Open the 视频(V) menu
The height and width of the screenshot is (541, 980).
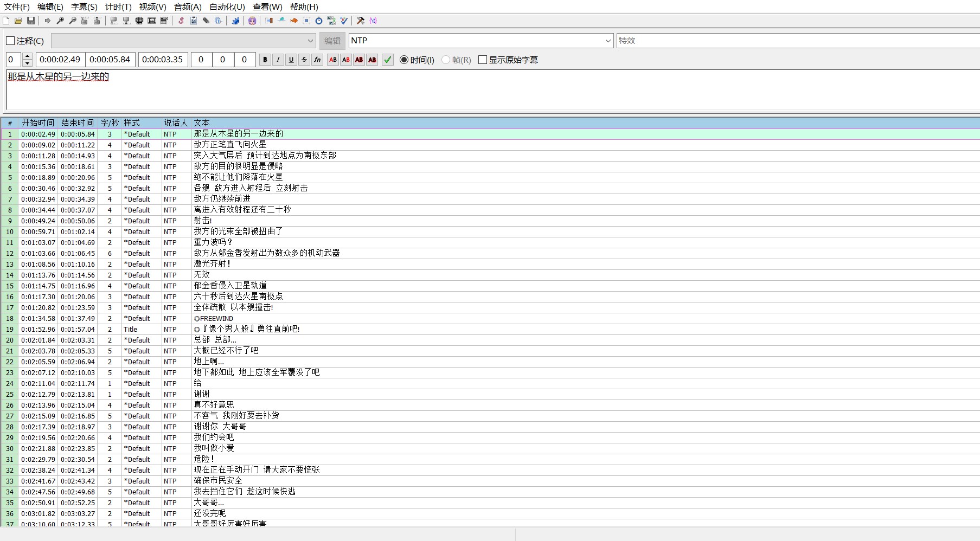click(x=152, y=7)
